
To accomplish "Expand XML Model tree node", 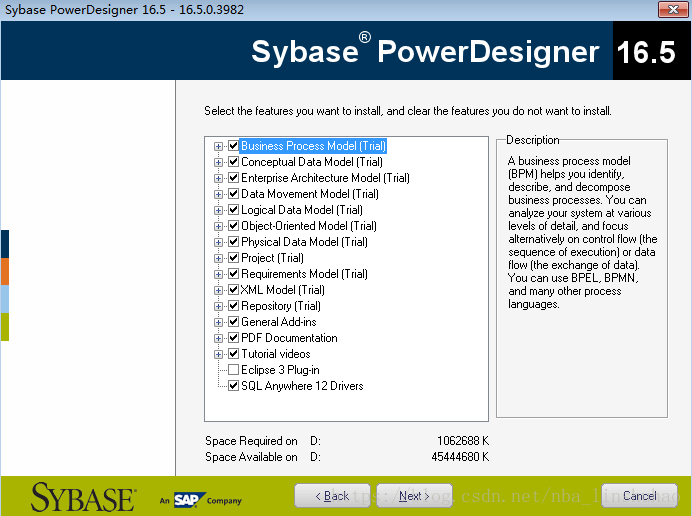I will (x=218, y=290).
